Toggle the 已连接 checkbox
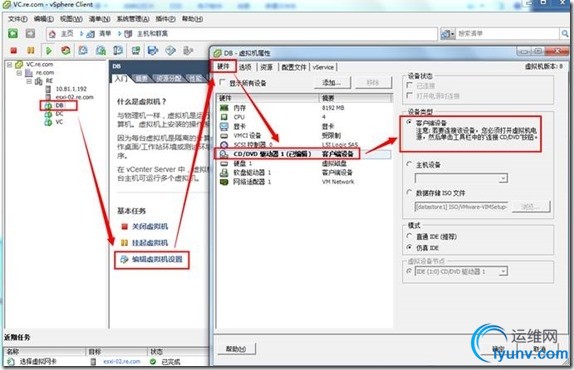This screenshot has height=370, width=574. 410,85
